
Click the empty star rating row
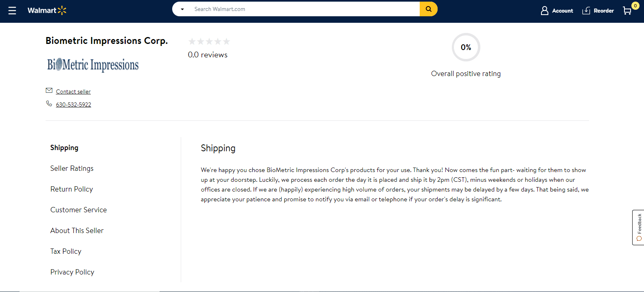(209, 41)
